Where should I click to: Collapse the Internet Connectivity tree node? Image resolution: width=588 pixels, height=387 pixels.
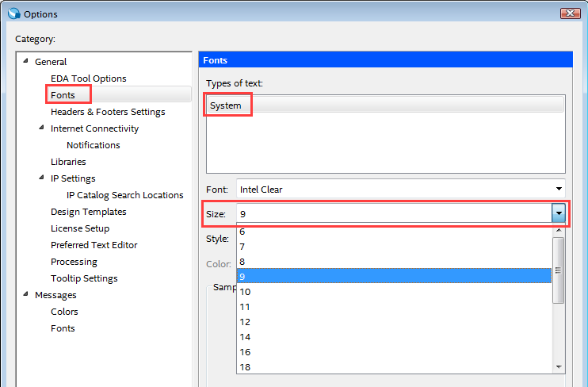pos(41,128)
